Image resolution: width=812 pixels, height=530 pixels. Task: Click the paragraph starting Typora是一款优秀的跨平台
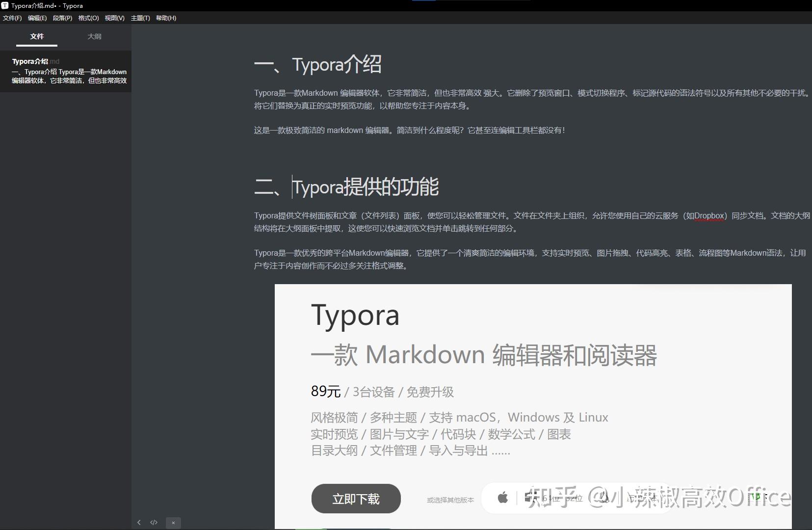tap(530, 260)
